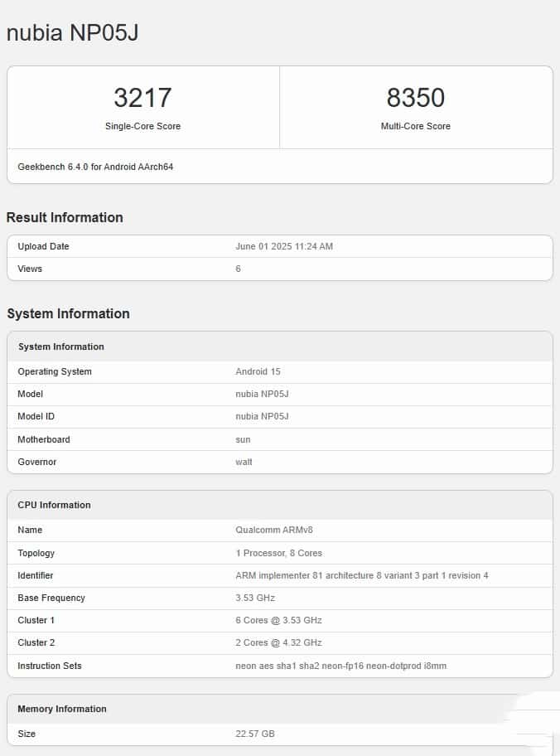Click the Instruction Sets row value
The height and width of the screenshot is (756, 560).
(x=341, y=666)
